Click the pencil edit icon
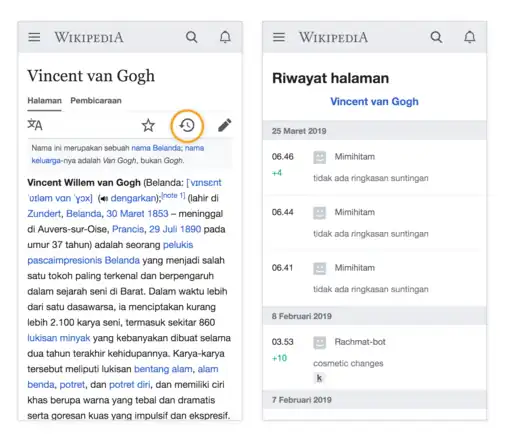Viewport: 505px width, 441px height. (225, 125)
